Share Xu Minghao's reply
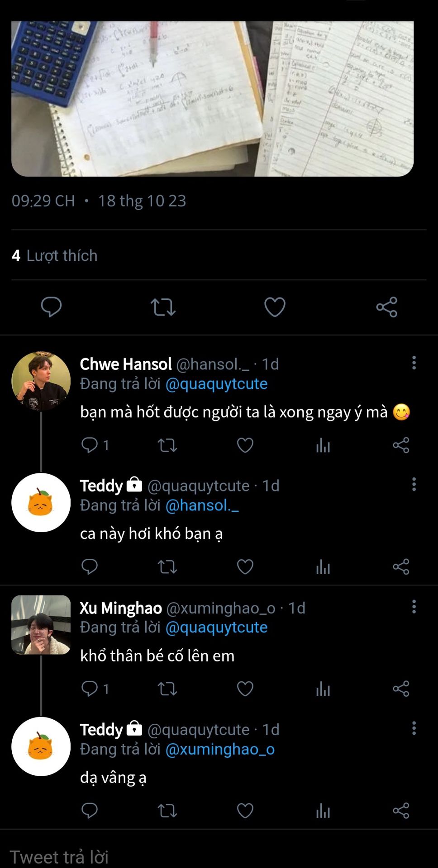The height and width of the screenshot is (868, 438). pos(401,689)
